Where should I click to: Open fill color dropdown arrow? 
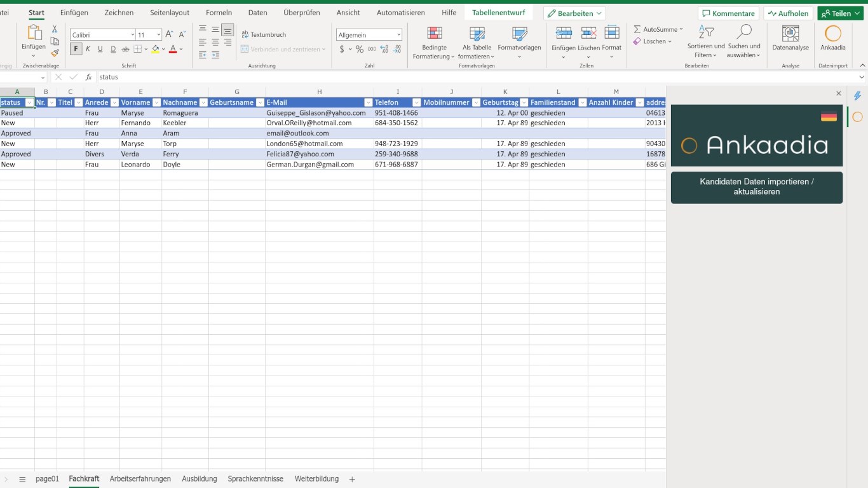163,49
